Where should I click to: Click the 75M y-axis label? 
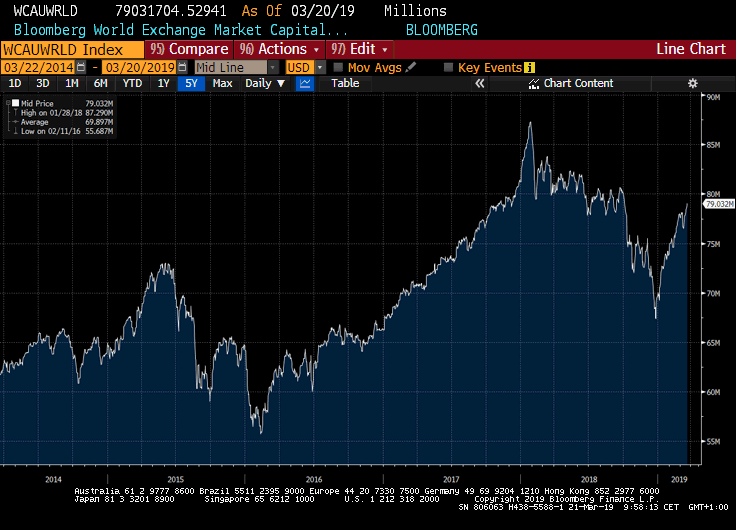[713, 244]
